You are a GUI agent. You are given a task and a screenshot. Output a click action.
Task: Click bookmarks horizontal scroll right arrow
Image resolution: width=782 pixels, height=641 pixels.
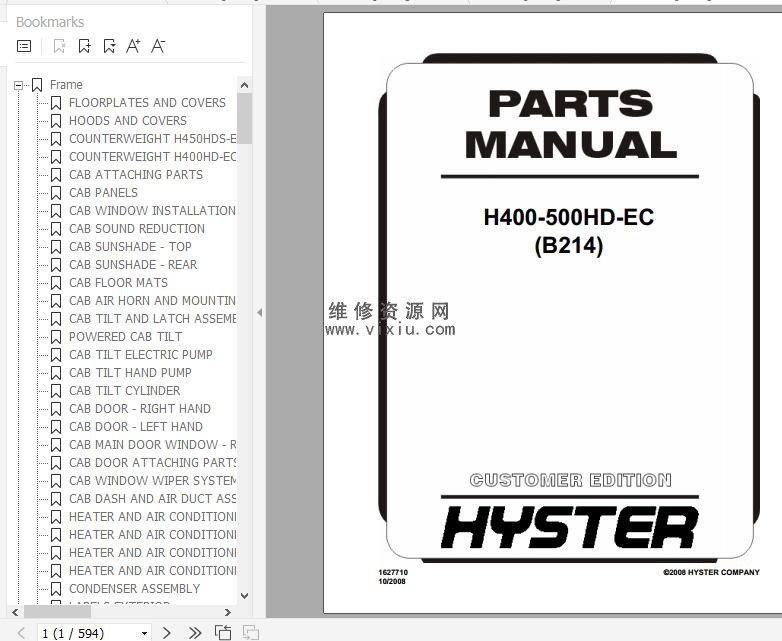[x=228, y=612]
